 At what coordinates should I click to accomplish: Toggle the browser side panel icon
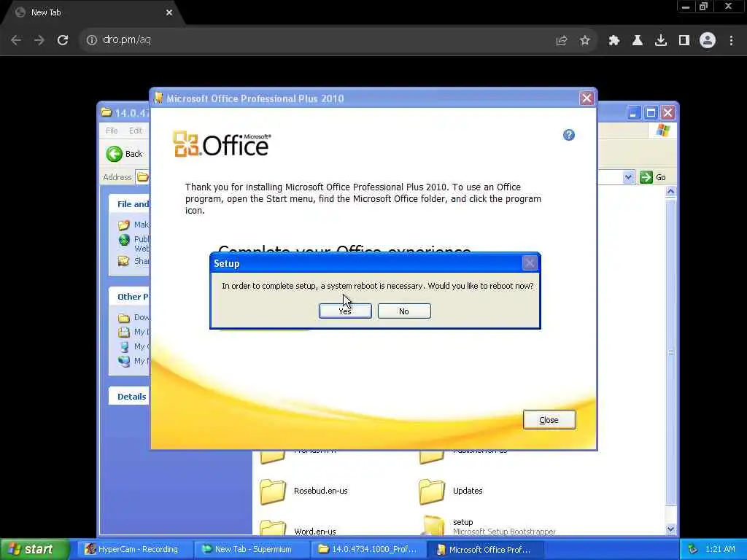click(x=684, y=41)
